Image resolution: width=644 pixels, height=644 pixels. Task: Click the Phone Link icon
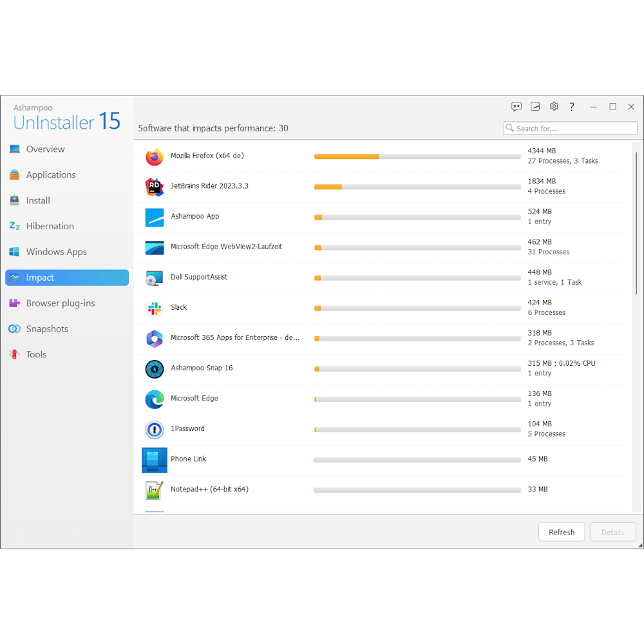(x=155, y=460)
